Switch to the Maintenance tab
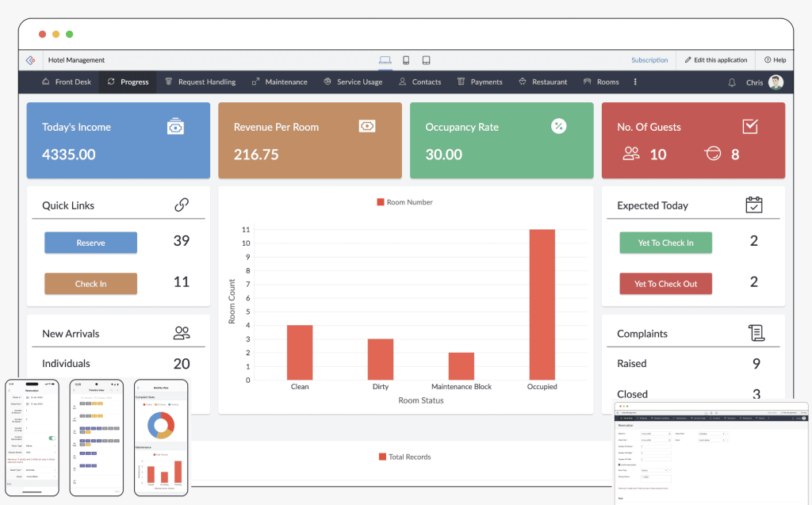 pos(280,82)
